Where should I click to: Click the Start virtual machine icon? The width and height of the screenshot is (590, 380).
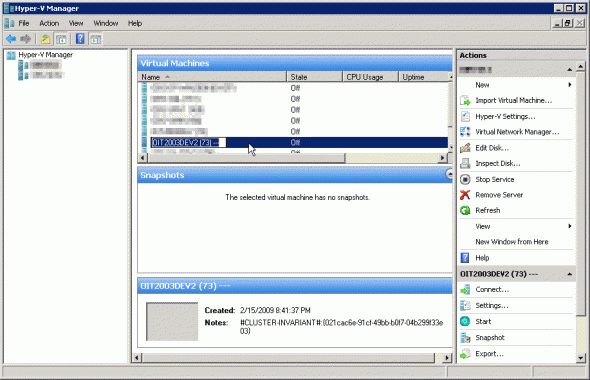coord(465,321)
